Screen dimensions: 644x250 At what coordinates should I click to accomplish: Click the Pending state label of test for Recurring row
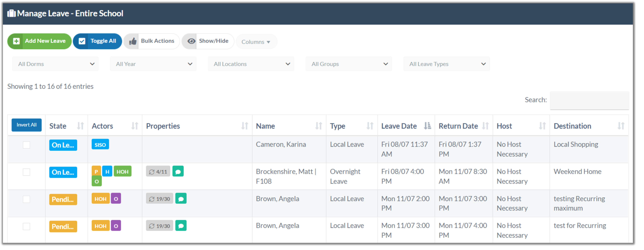point(63,226)
